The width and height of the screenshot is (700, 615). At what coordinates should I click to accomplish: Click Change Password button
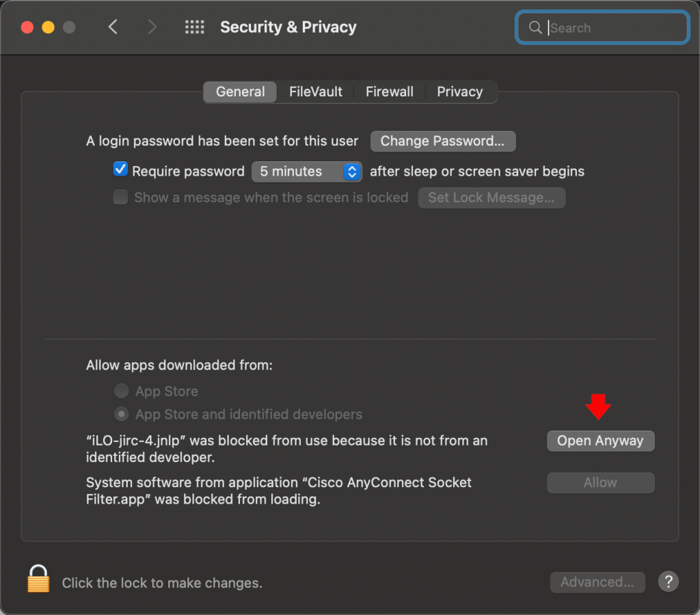coord(443,141)
